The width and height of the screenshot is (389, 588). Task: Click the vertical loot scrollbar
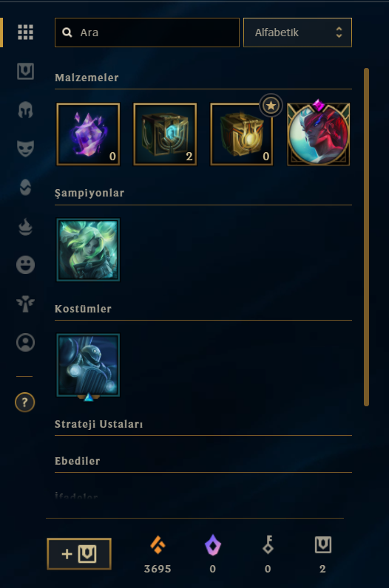tap(367, 237)
